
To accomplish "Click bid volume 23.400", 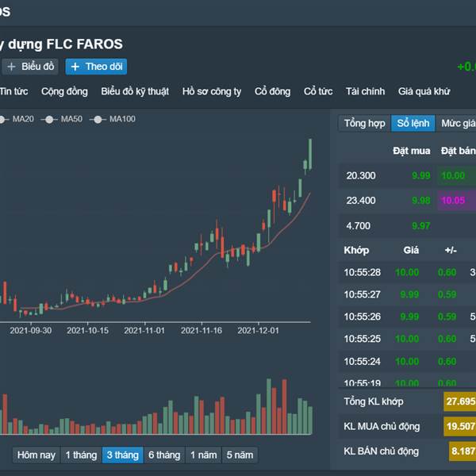I will point(361,201).
